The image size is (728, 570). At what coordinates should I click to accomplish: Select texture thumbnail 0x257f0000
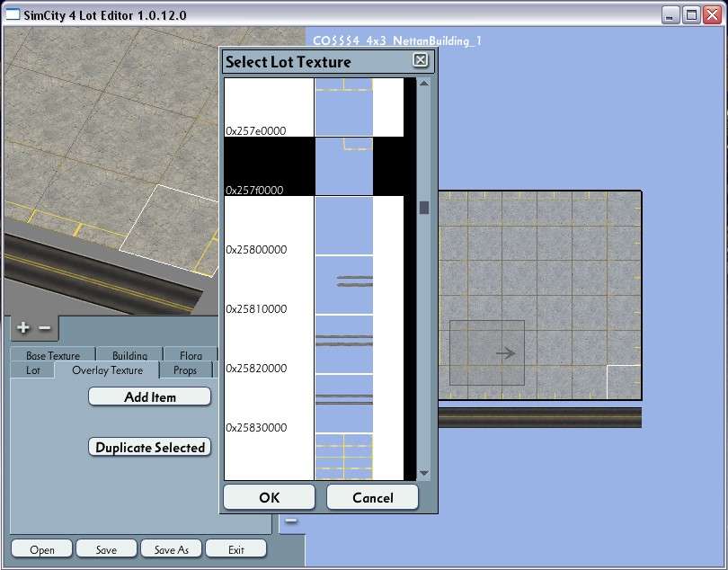[x=343, y=166]
